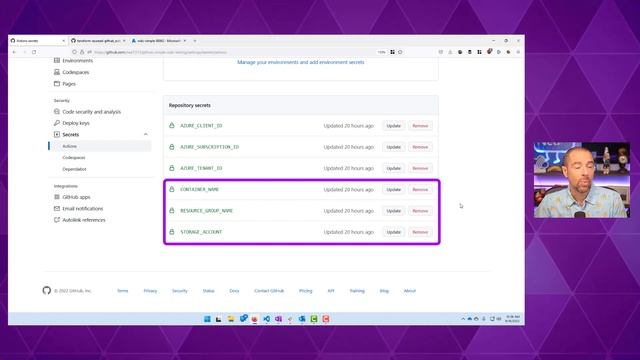Click Remove for AZURE_SUBSCRIPTION_ID

[420, 147]
